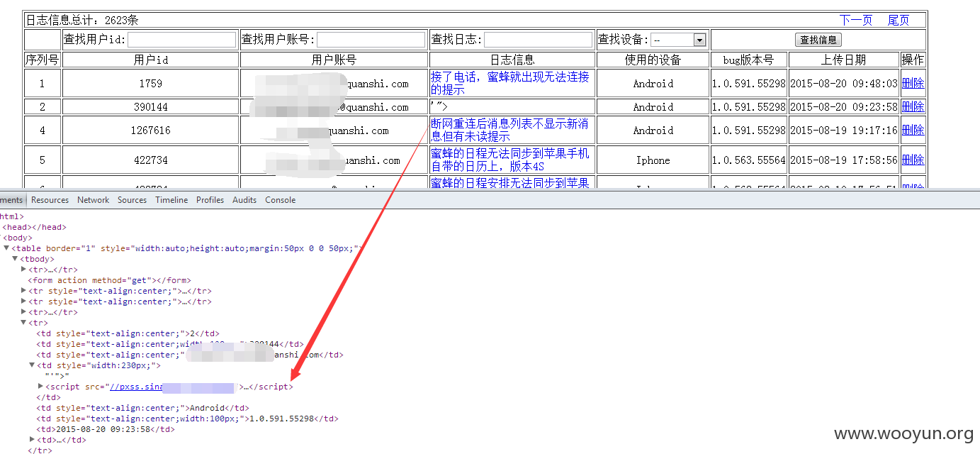This screenshot has height=454, width=980.
Task: Open log entry 蜜蜂的日程无法同步到苹果手机自带的日历上
Action: 510,160
